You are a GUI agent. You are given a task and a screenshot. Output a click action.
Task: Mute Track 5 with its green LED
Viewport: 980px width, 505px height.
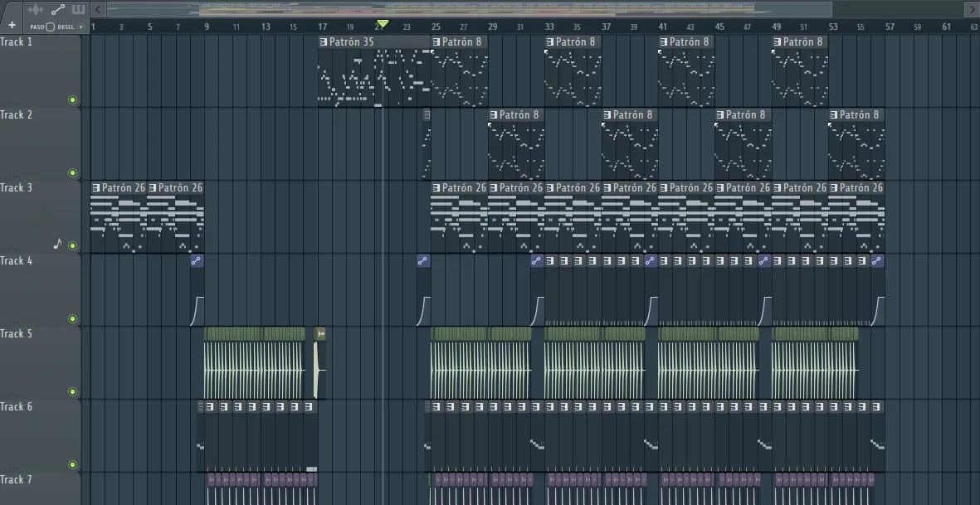(x=72, y=392)
